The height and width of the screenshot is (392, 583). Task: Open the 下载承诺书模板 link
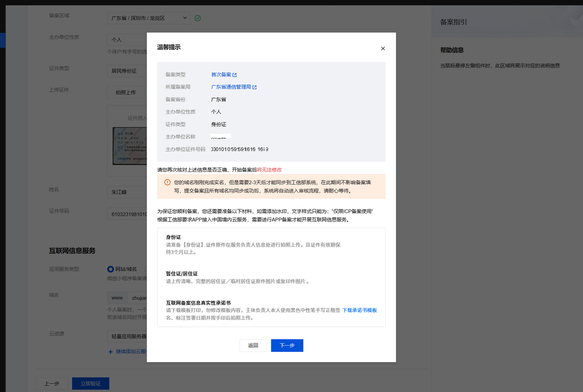[x=360, y=310]
